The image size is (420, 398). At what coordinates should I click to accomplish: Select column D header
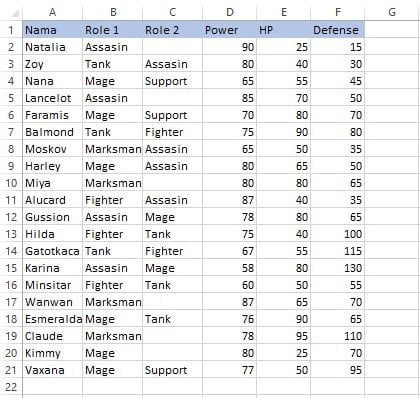click(x=229, y=12)
